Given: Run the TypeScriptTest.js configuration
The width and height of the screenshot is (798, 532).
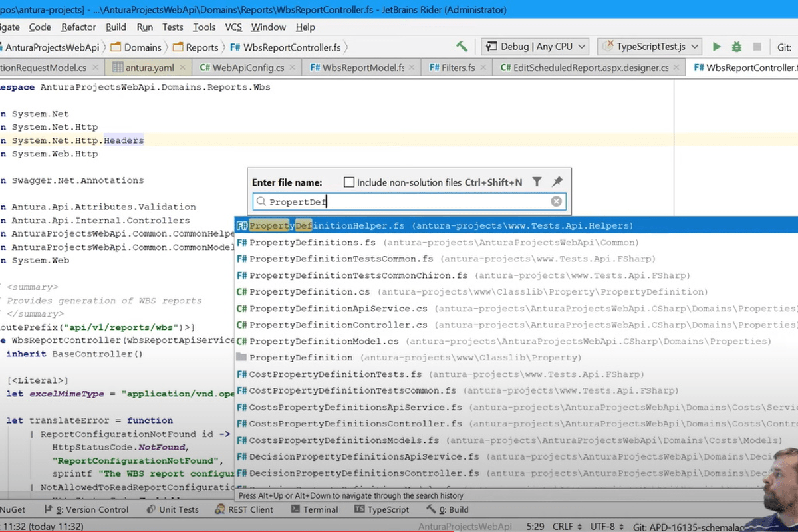Looking at the screenshot, I should tap(716, 47).
